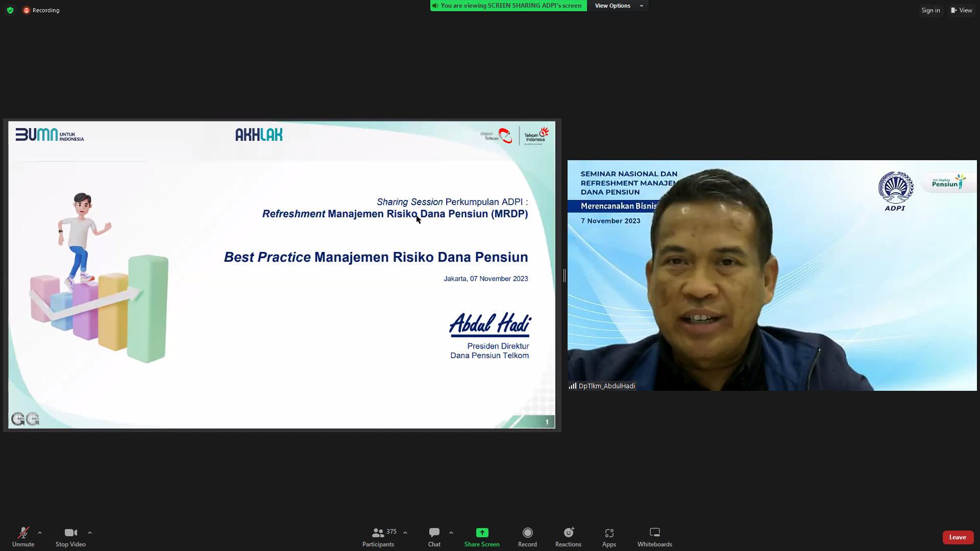Viewport: 980px width, 551px height.
Task: Change layout using View button
Action: (962, 10)
